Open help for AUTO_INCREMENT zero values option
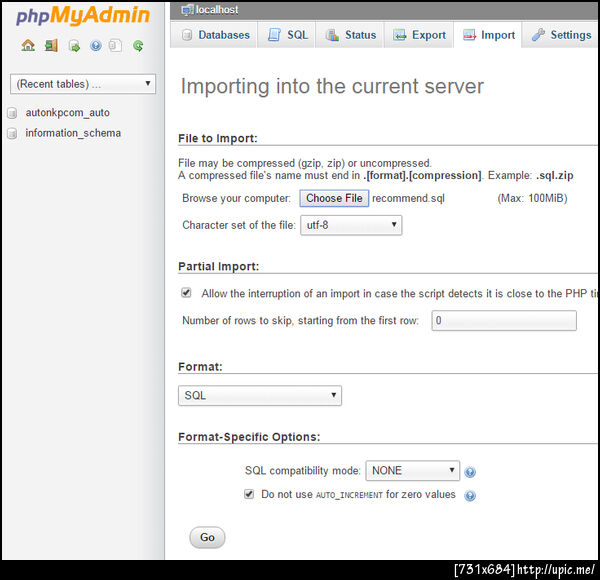This screenshot has height=580, width=600. [x=470, y=496]
